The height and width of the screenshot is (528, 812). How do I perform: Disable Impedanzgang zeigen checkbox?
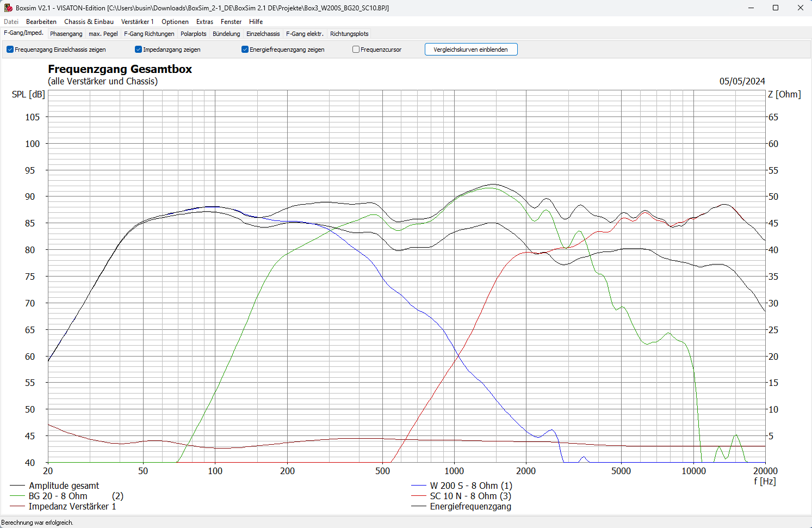pyautogui.click(x=139, y=50)
